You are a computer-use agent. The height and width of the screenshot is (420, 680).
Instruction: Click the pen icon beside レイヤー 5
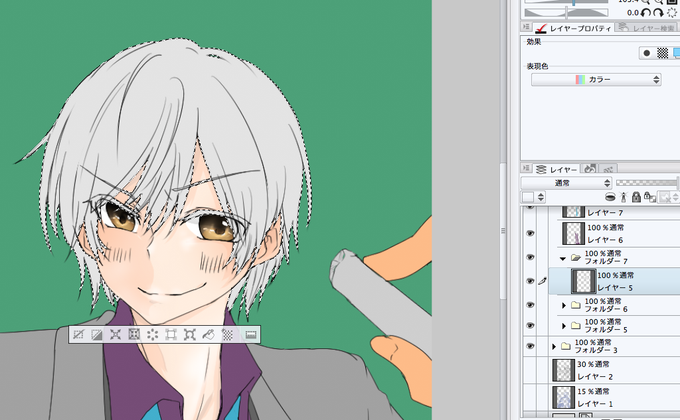(542, 281)
